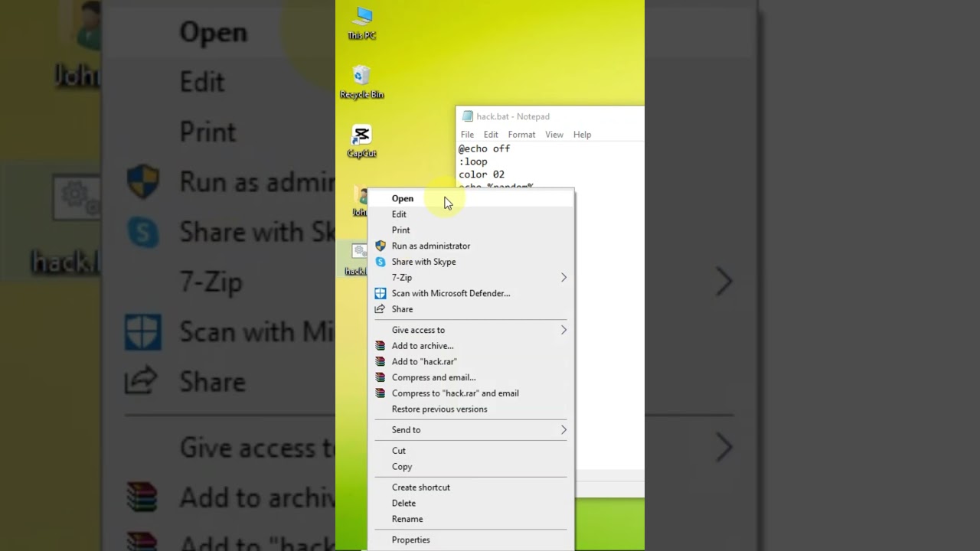Select Share with Skype
This screenshot has height=551, width=980.
[x=471, y=262]
